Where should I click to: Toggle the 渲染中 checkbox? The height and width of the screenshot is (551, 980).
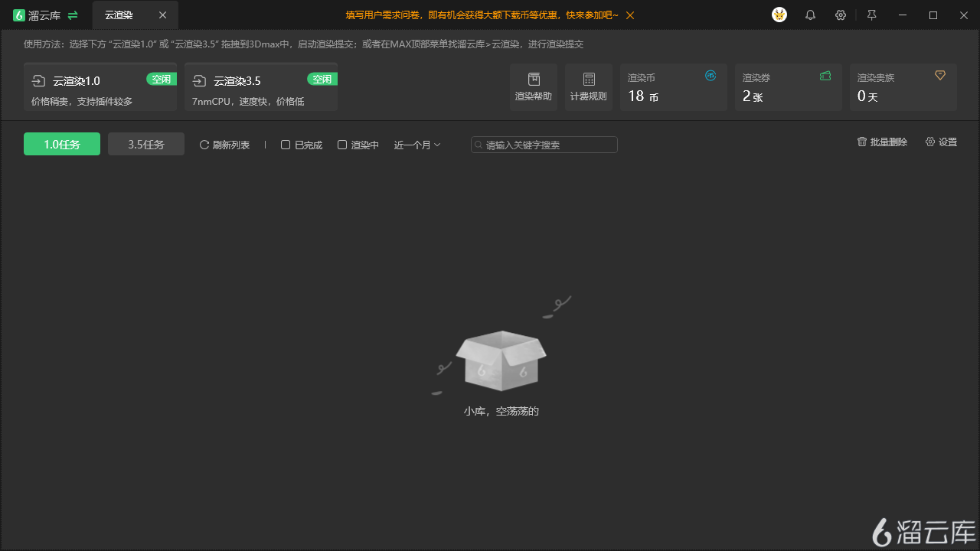click(342, 145)
